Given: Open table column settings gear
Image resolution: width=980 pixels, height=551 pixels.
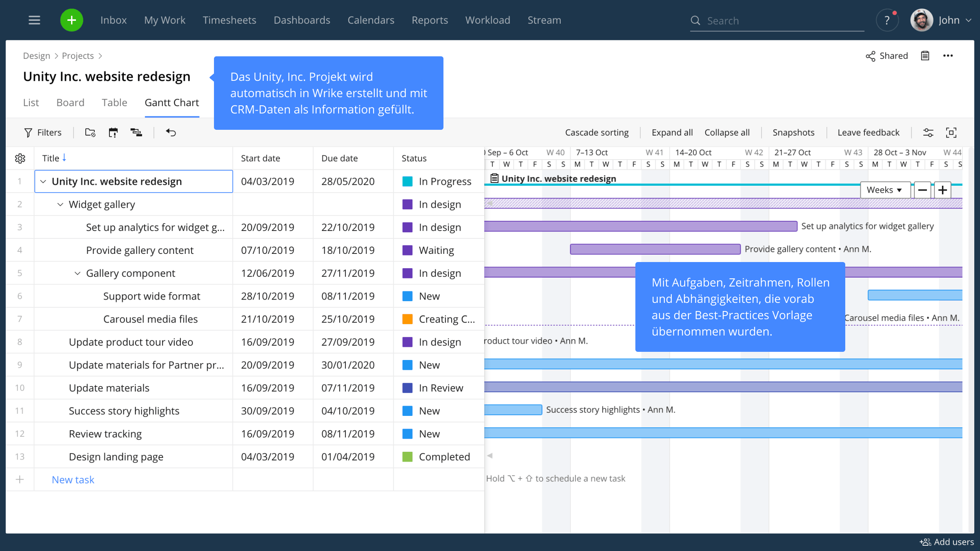Looking at the screenshot, I should tap(20, 158).
